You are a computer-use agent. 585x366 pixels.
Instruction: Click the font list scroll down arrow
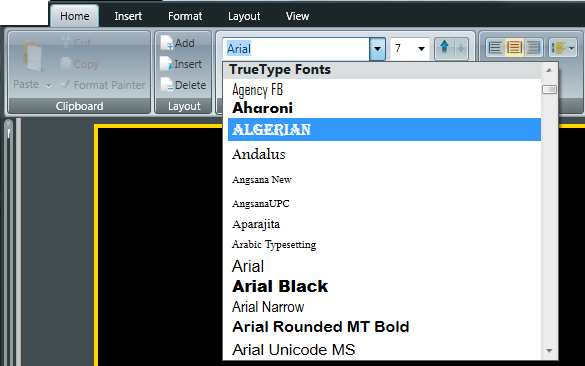549,351
